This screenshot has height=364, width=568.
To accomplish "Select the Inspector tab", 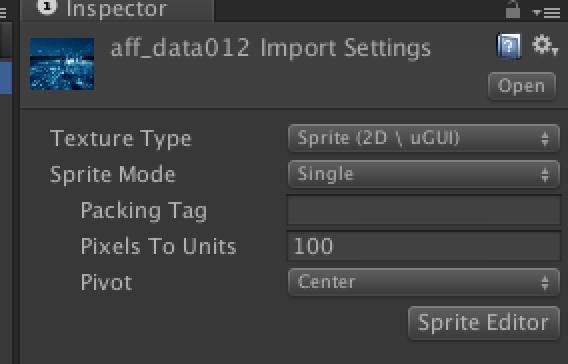I will [118, 10].
